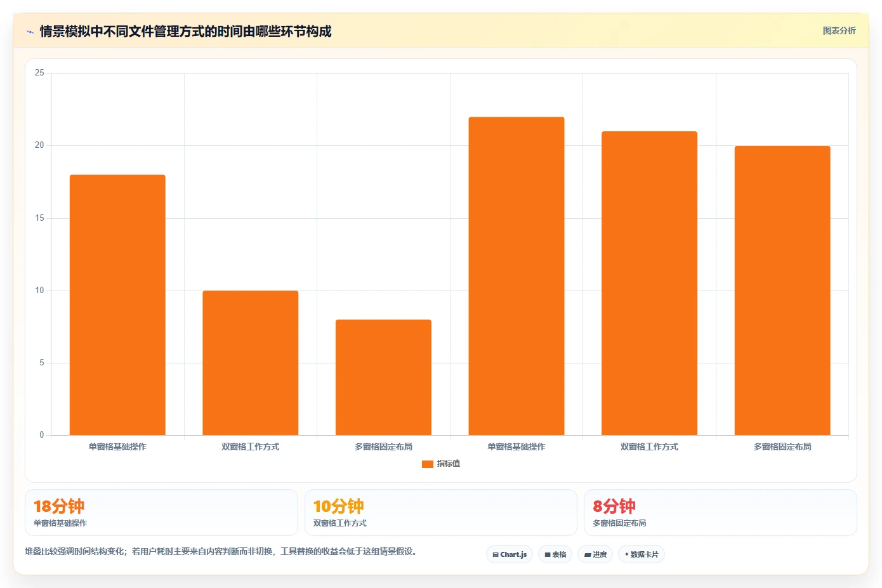
Task: Click the orange bar topping at 10
Action: point(251,363)
